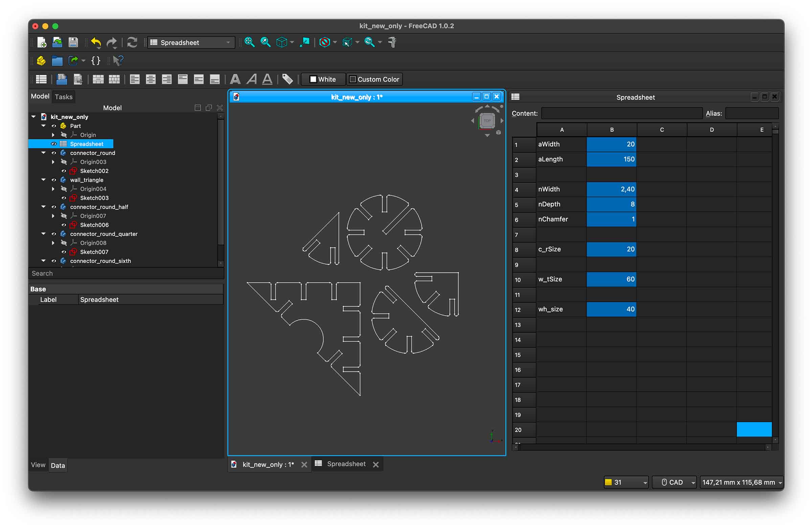The image size is (812, 528).
Task: Toggle bold text style icon
Action: click(x=235, y=79)
